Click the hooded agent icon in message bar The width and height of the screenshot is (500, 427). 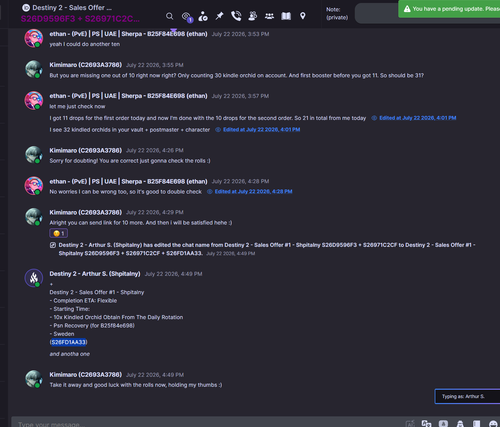tap(460, 424)
